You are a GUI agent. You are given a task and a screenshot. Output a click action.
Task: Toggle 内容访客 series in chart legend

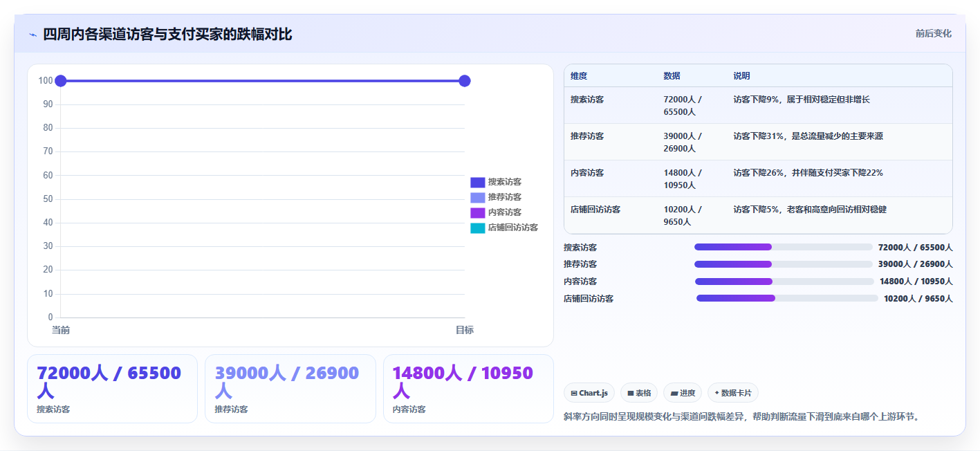point(496,212)
